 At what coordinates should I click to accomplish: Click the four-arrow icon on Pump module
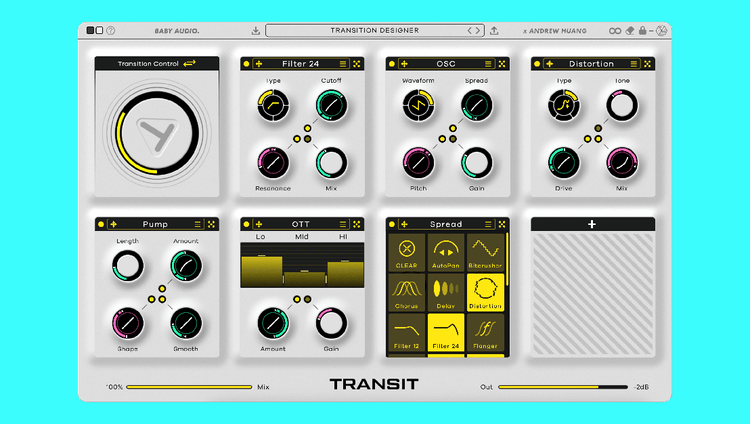(x=211, y=224)
